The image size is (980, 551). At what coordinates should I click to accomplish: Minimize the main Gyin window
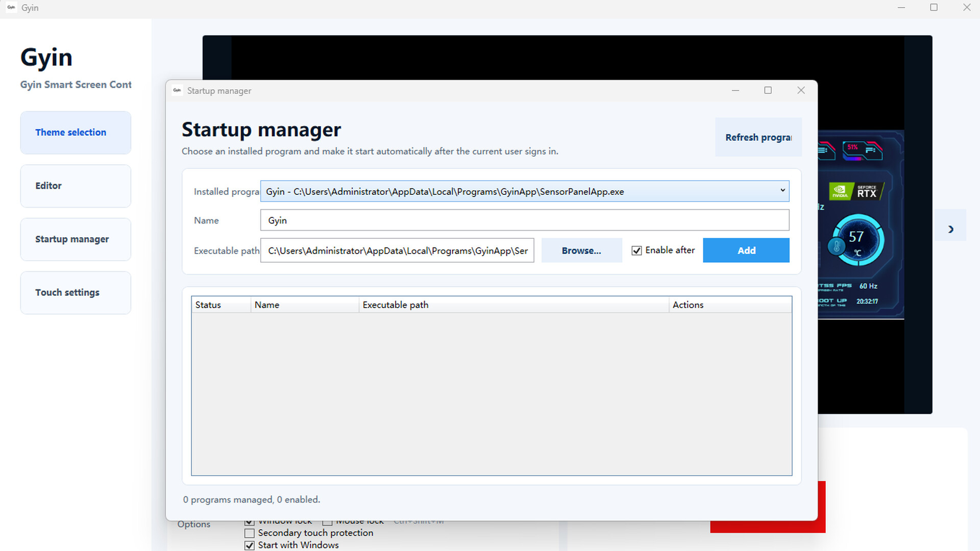[901, 8]
